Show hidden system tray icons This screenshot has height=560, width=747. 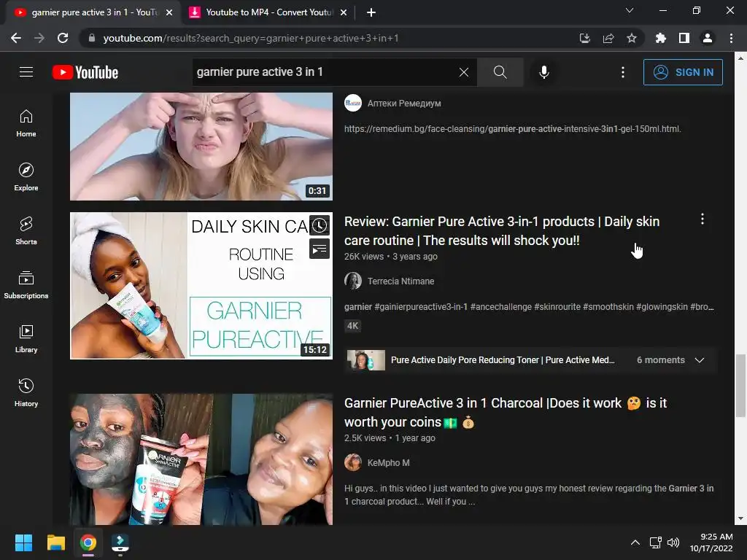pyautogui.click(x=635, y=542)
